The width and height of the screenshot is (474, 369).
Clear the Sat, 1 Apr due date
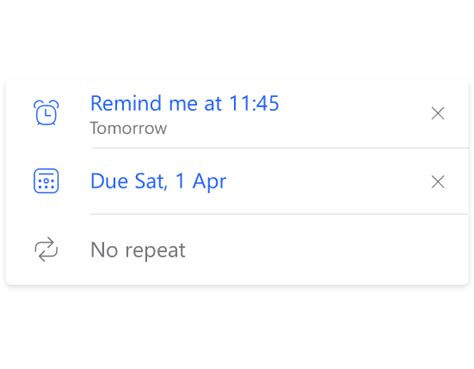(x=438, y=182)
